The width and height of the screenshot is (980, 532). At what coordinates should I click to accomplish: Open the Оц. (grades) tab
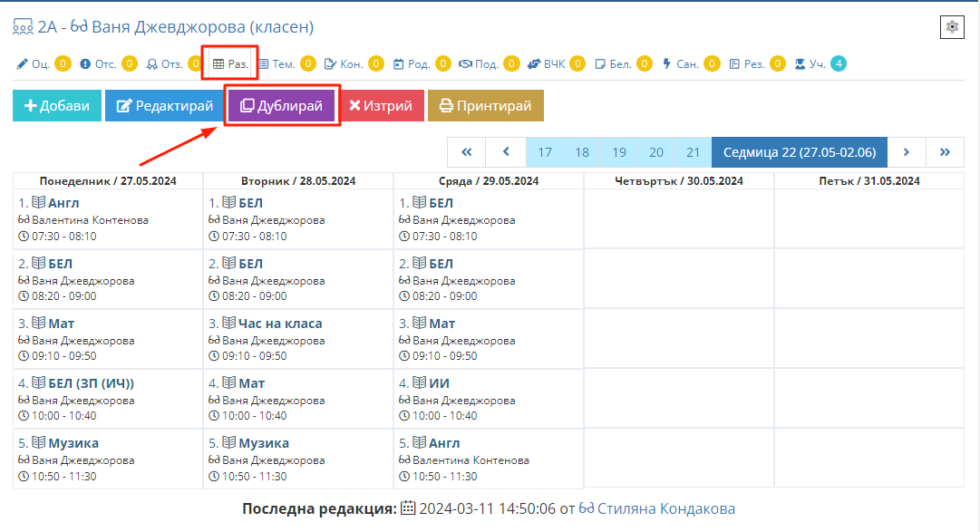coord(44,63)
